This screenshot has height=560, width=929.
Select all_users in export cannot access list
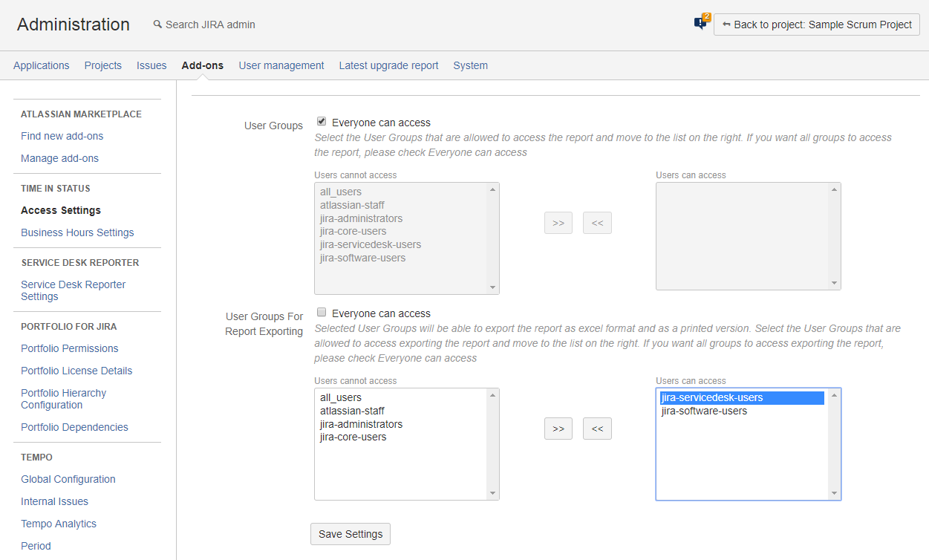tap(341, 397)
